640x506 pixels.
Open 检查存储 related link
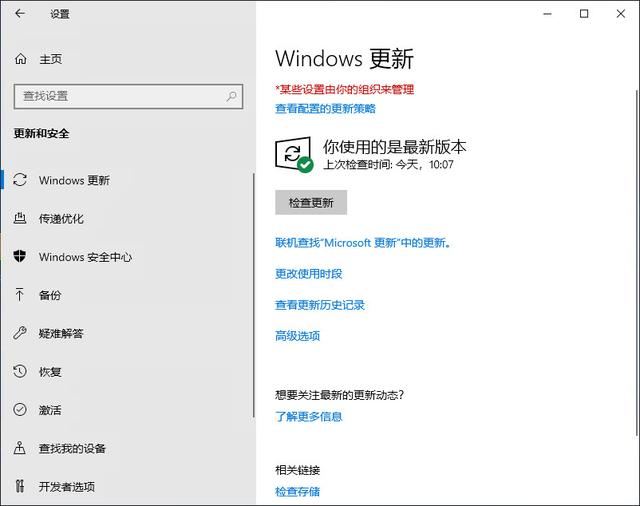pyautogui.click(x=298, y=492)
